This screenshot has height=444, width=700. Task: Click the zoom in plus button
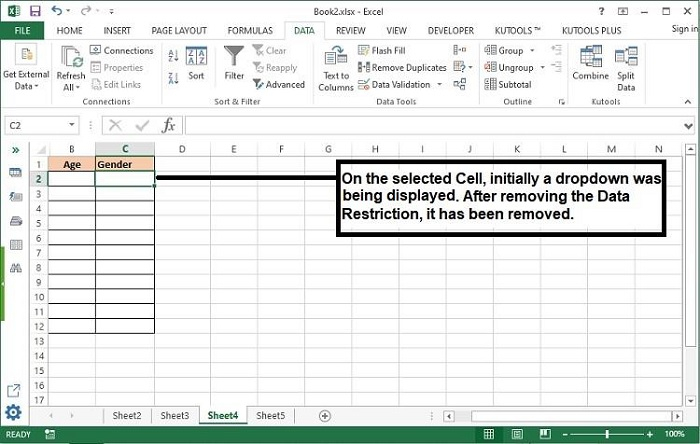point(650,434)
